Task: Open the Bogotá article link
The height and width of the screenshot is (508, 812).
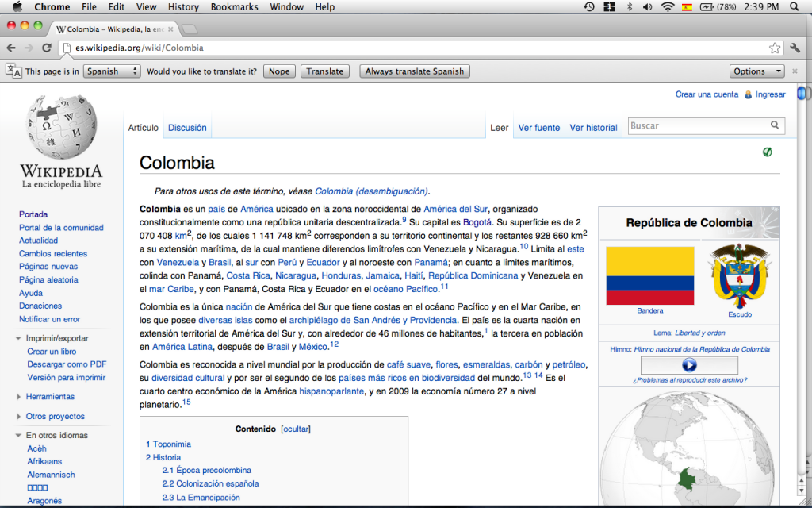Action: point(477,222)
